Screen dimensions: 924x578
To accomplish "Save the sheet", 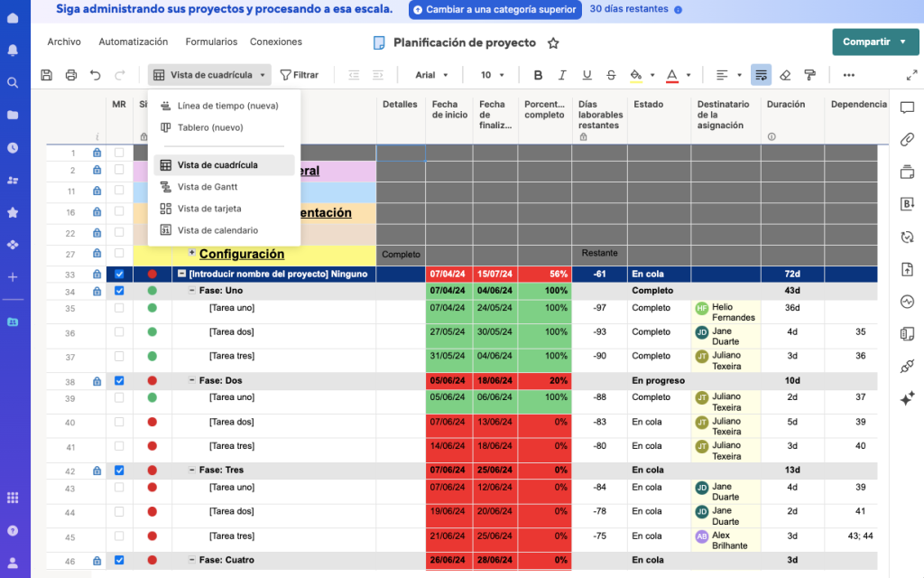I will [46, 75].
